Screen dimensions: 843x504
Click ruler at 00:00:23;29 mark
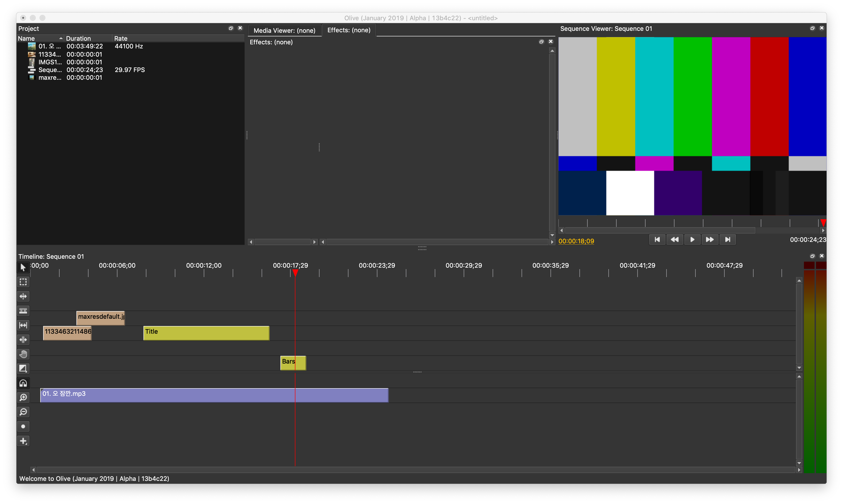click(x=377, y=265)
